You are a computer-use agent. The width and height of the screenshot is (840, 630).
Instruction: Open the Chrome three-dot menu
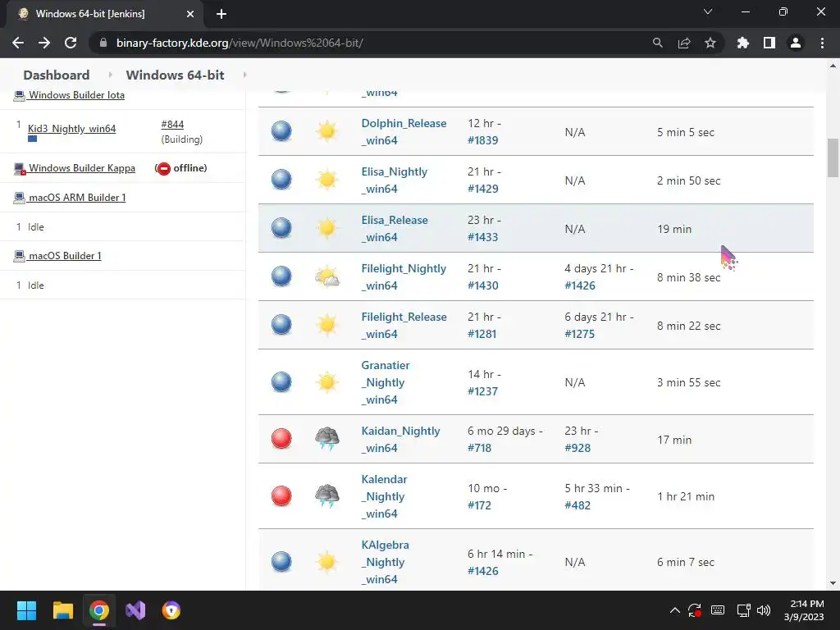tap(822, 43)
